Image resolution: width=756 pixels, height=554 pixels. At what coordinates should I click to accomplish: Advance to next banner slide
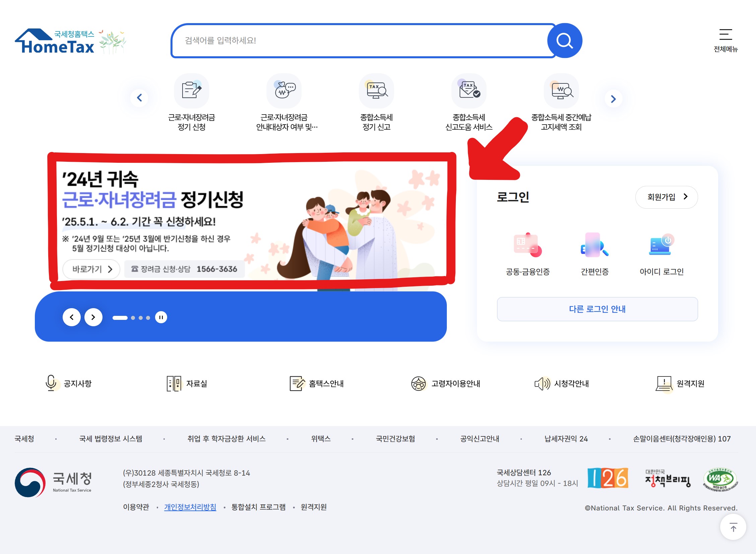pos(93,317)
